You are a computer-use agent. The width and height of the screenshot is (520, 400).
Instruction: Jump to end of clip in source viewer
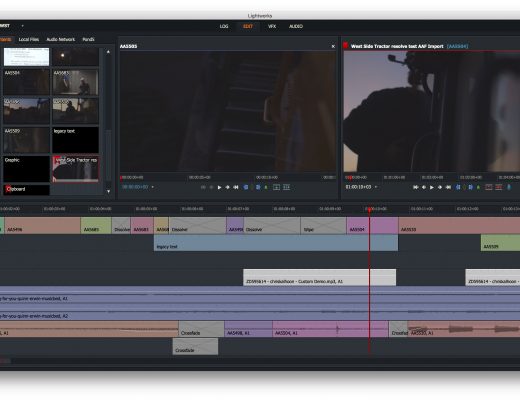click(x=236, y=187)
